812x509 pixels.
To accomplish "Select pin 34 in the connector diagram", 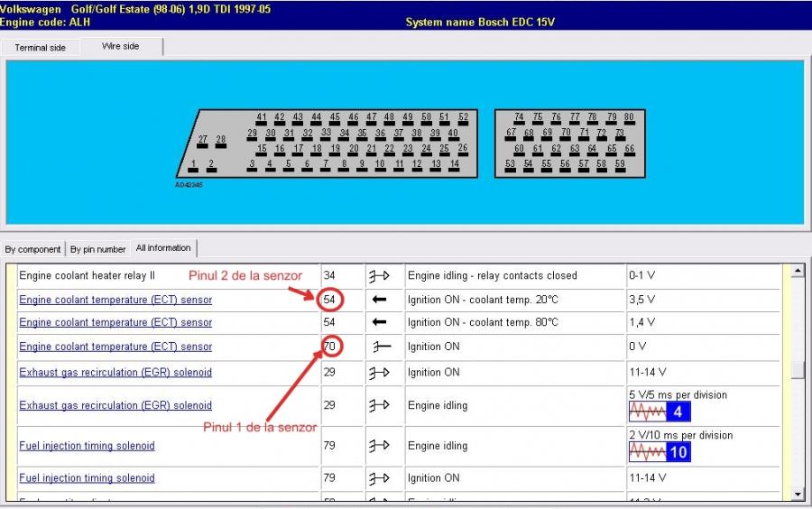I will coord(345,134).
